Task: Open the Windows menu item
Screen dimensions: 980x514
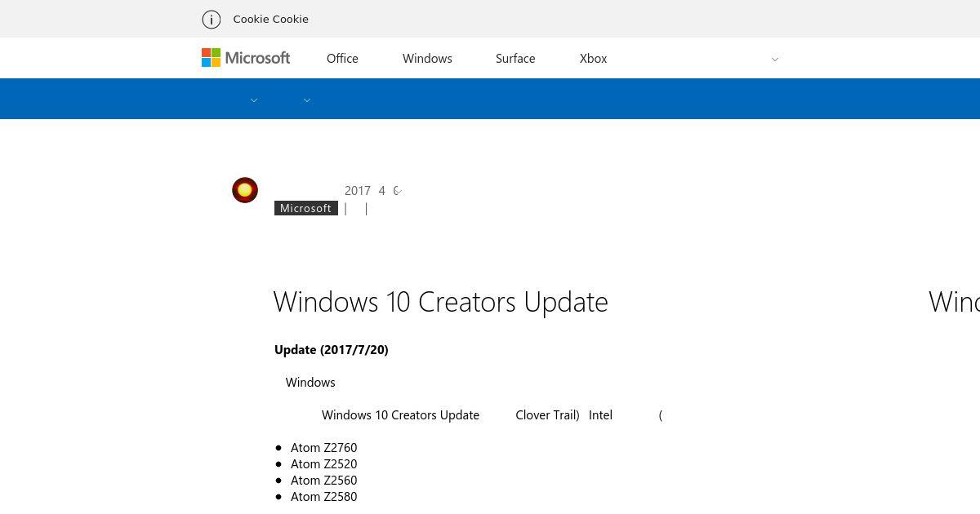Action: tap(427, 59)
